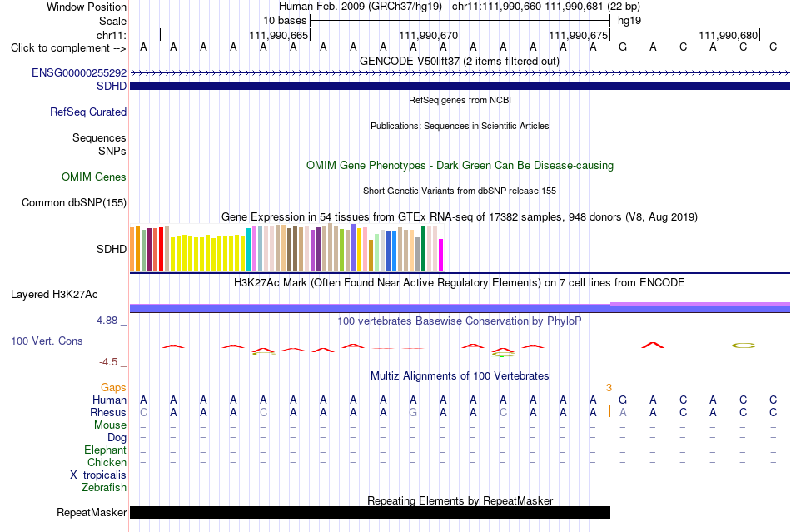Open the GENCODE V50lift37 track title
This screenshot has width=791, height=532.
pyautogui.click(x=460, y=62)
